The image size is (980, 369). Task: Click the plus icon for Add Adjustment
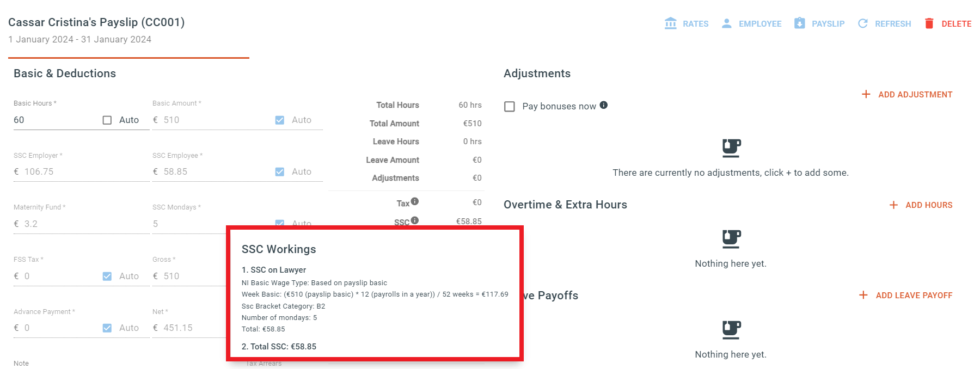[866, 94]
